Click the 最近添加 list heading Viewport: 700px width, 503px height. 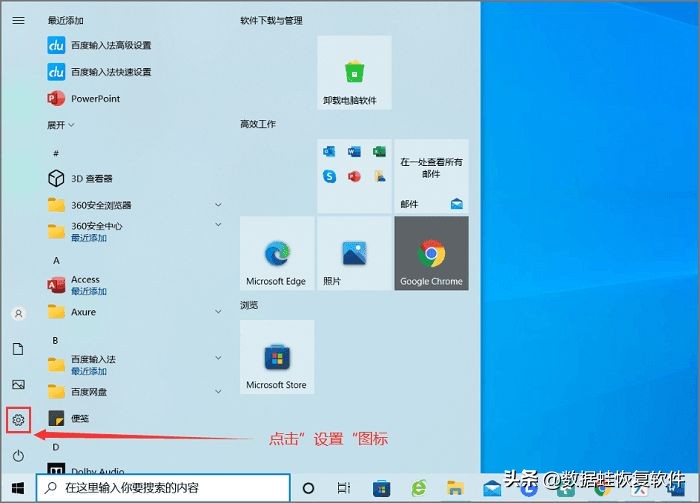(66, 21)
